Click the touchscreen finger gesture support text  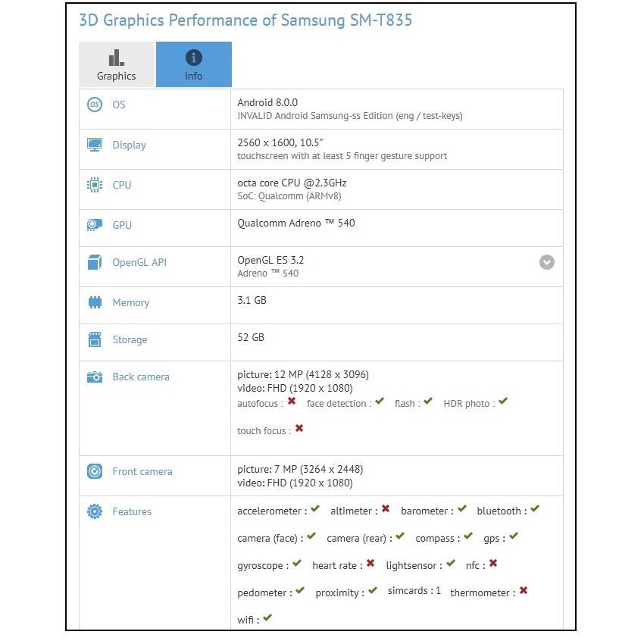pos(342,156)
